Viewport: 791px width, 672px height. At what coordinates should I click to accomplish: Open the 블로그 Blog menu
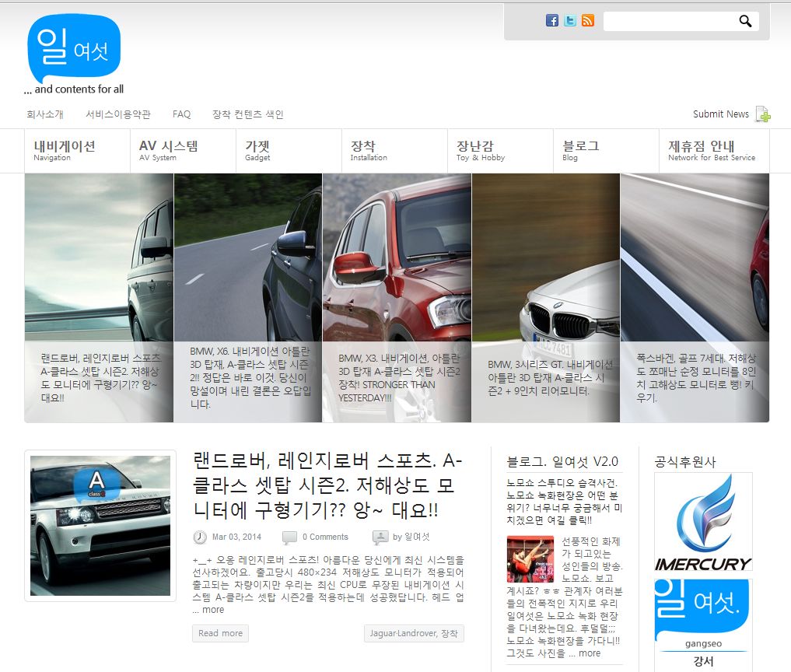[x=607, y=151]
